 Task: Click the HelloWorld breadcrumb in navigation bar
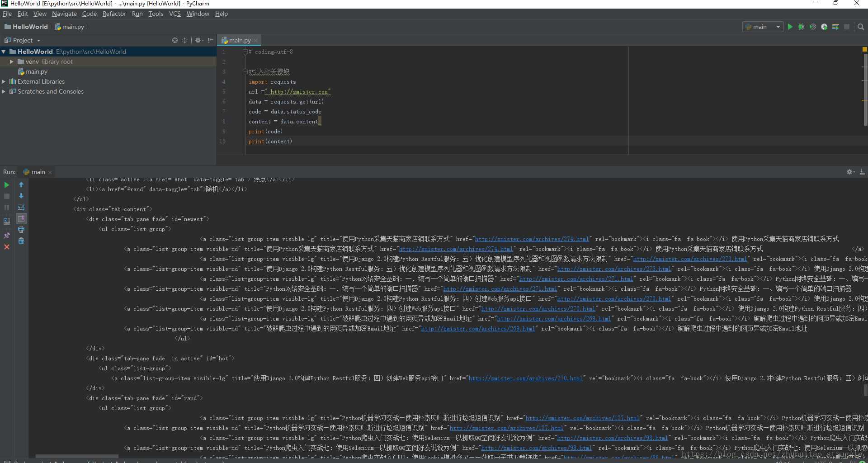click(x=26, y=27)
